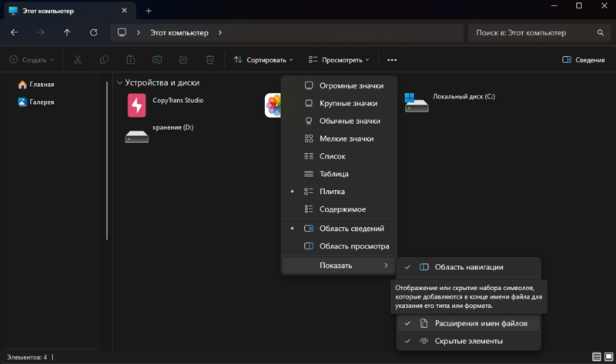Open the Сведения details pane button
This screenshot has width=616, height=364.
pos(584,60)
